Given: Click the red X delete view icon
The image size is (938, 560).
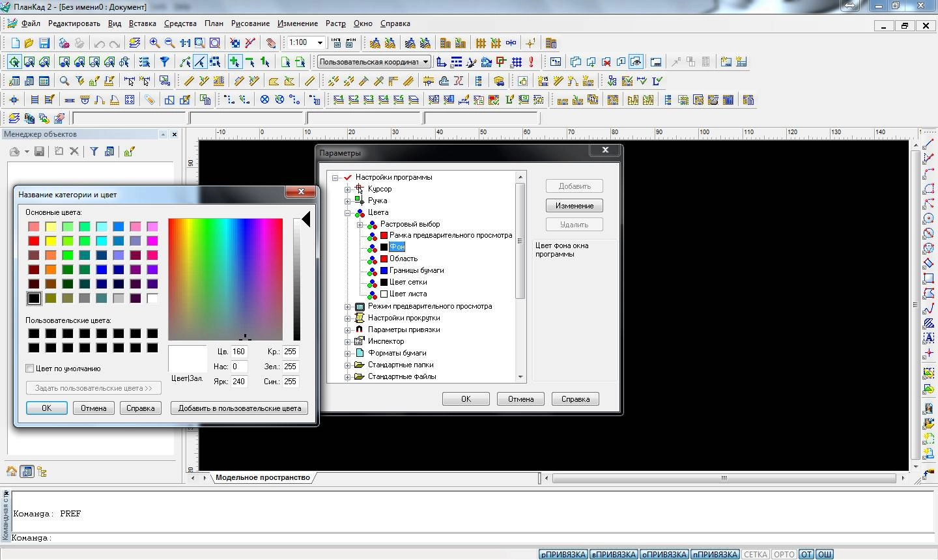Looking at the screenshot, I should 606,62.
